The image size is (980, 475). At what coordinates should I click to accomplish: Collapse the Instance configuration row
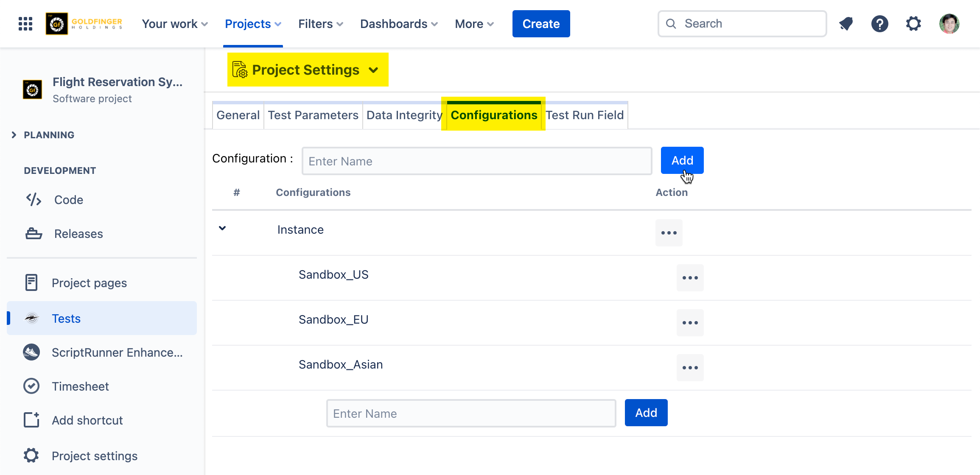click(x=222, y=229)
